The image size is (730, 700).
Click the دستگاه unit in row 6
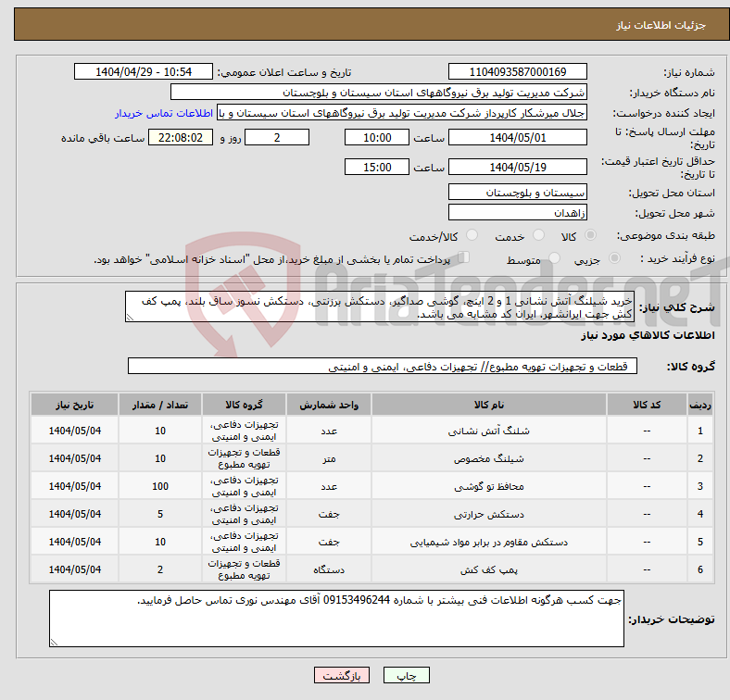(x=329, y=569)
